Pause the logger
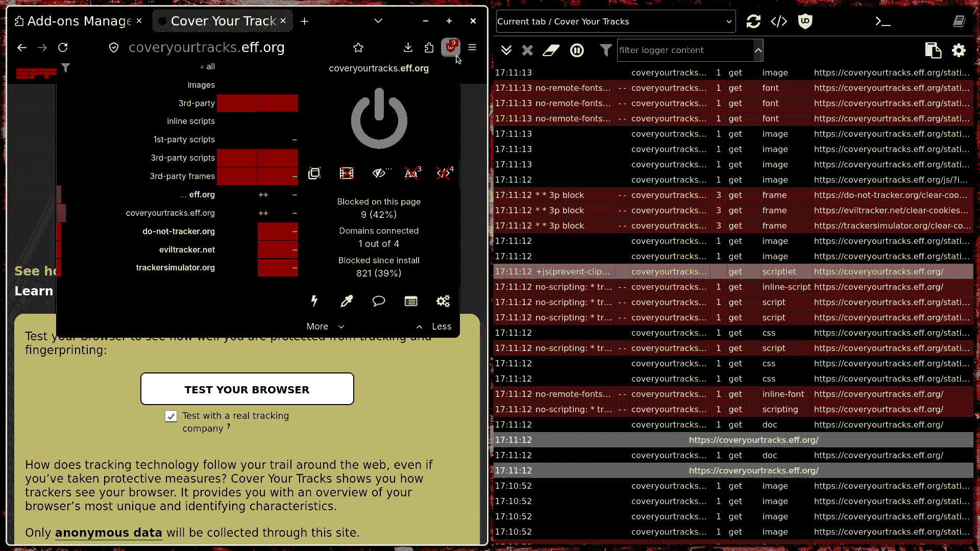Image resolution: width=980 pixels, height=551 pixels. (x=577, y=50)
